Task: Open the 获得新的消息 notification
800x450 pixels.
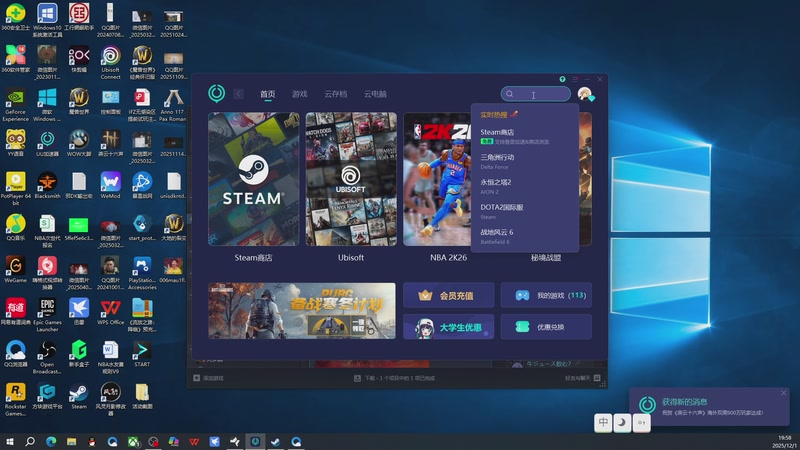Action: [709, 407]
